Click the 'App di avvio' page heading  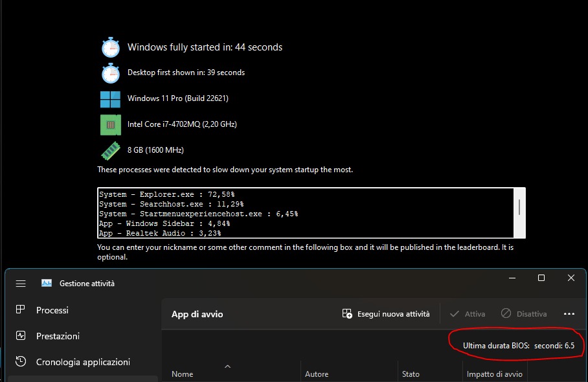point(198,314)
